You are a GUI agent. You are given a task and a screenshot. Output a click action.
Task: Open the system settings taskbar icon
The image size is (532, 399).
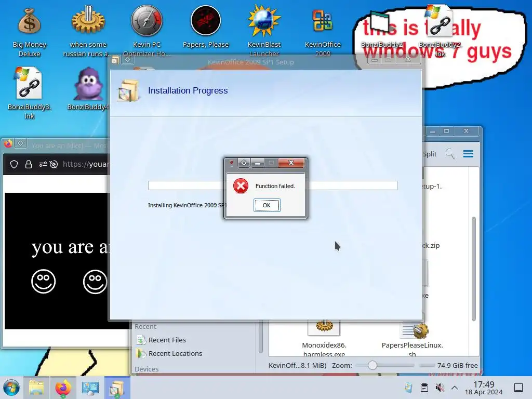click(90, 388)
